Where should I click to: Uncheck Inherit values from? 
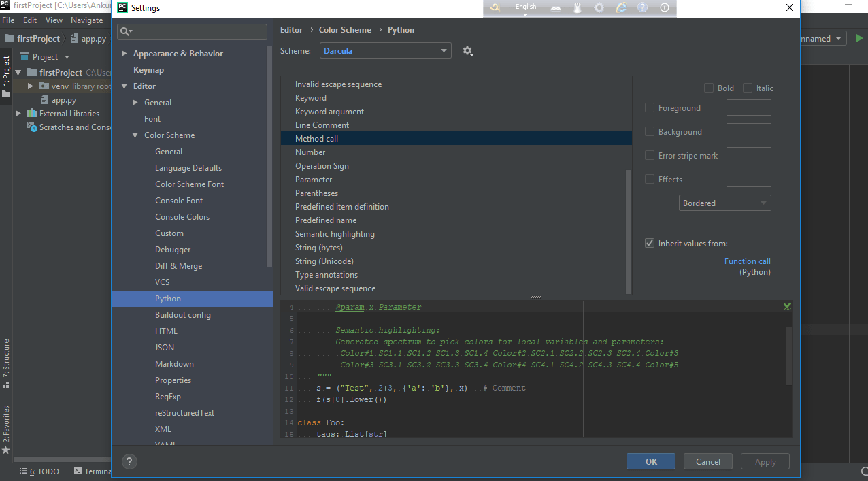click(650, 242)
